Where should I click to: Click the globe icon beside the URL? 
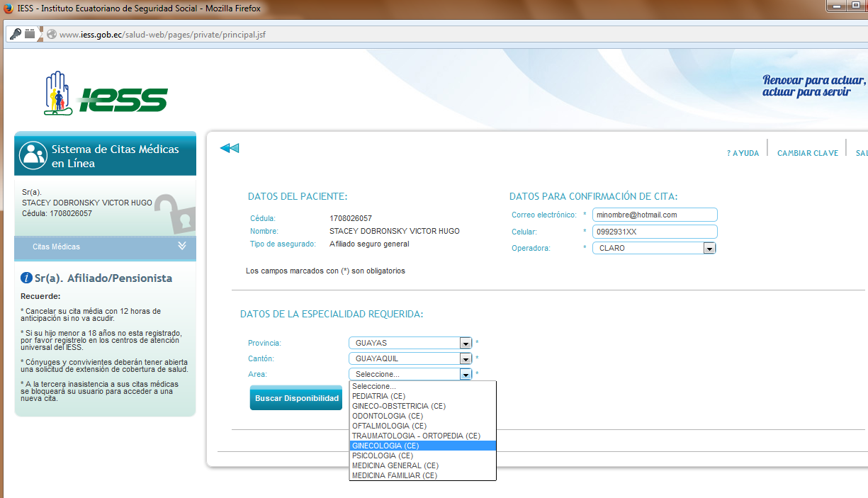click(51, 34)
